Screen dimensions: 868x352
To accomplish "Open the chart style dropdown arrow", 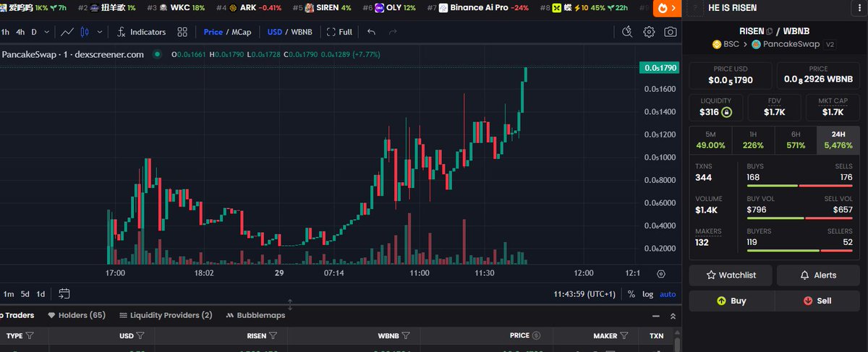I will (100, 32).
